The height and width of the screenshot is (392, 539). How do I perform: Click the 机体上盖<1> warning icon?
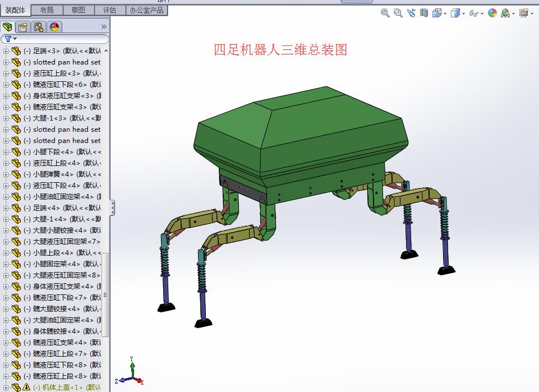click(x=26, y=387)
